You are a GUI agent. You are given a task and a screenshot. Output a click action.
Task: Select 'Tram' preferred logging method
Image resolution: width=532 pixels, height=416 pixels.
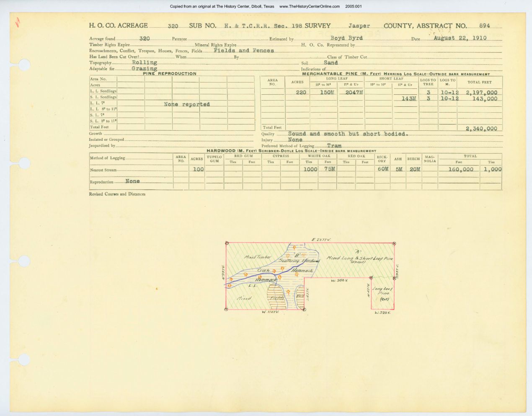(x=334, y=146)
